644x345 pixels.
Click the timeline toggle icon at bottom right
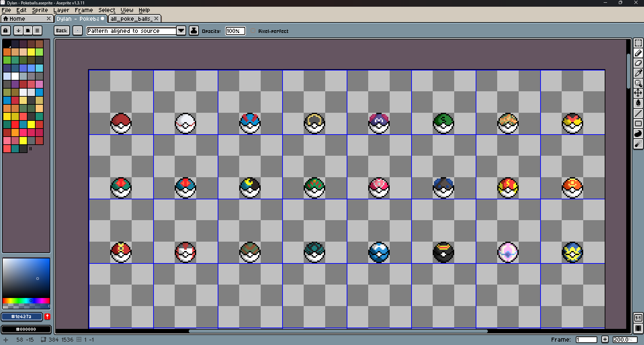(x=638, y=328)
